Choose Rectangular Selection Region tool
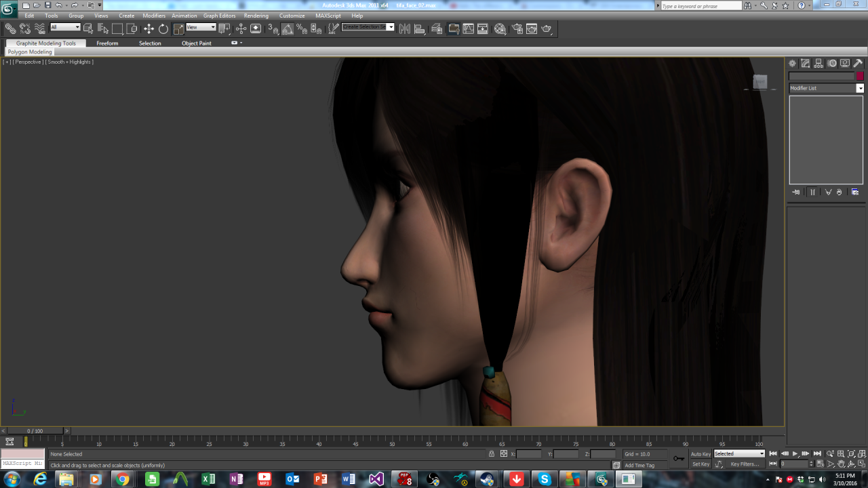This screenshot has height=488, width=868. click(x=117, y=28)
